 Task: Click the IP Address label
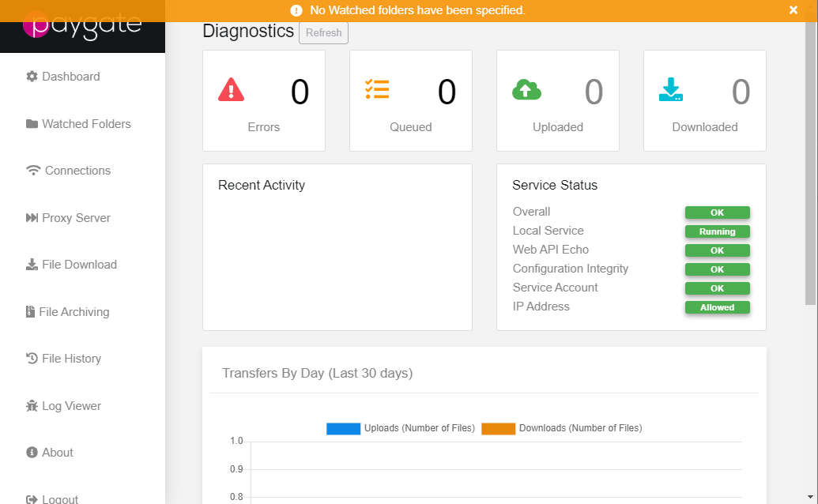(x=541, y=307)
